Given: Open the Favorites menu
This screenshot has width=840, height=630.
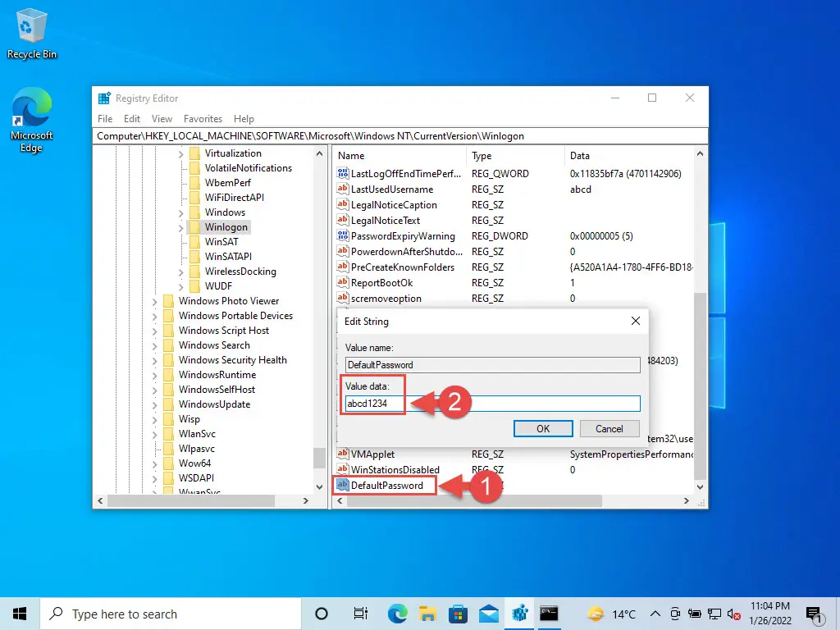Looking at the screenshot, I should pyautogui.click(x=202, y=118).
